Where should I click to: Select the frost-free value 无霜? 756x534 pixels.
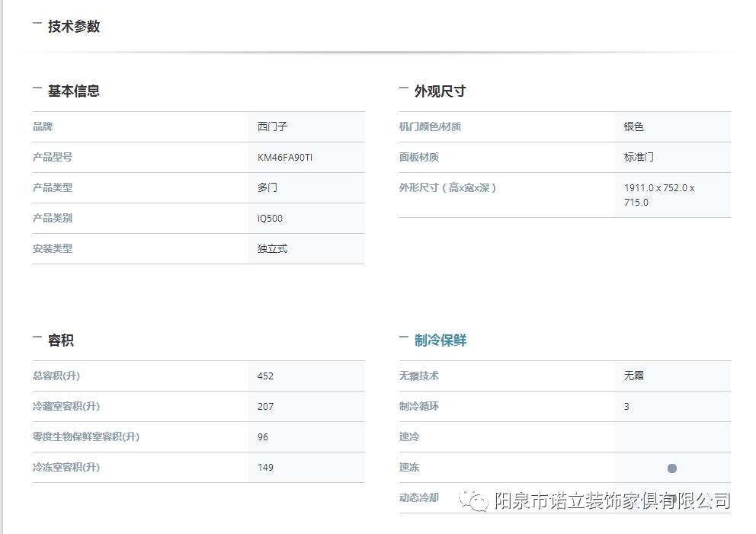(x=634, y=376)
